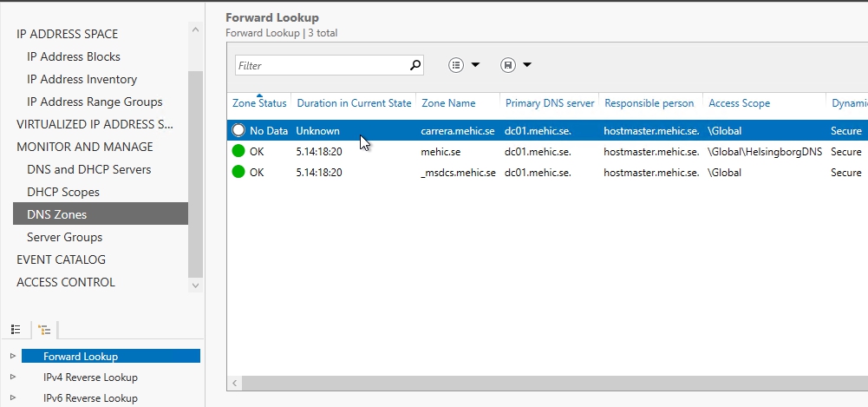Open DNS and DHCP Servers page

point(88,169)
